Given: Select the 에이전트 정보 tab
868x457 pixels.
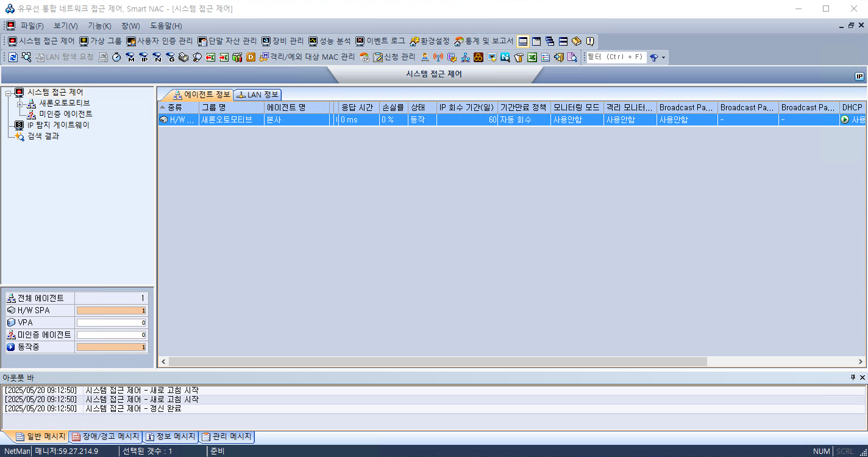Looking at the screenshot, I should [201, 94].
